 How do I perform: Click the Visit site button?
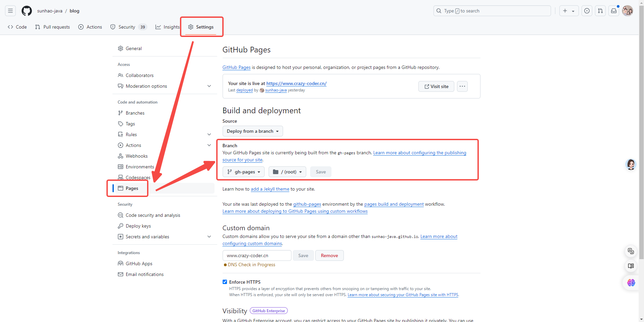436,86
